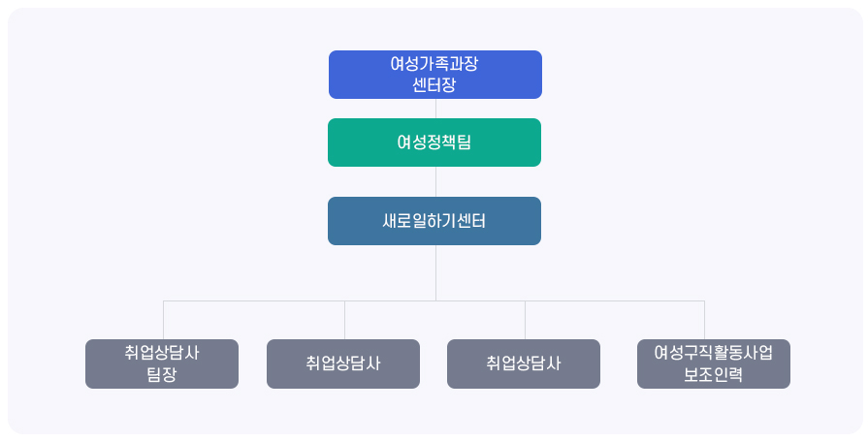This screenshot has width=868, height=442.
Task: Click vertical line directly below 새로일하기센터 box
Action: pos(435,272)
